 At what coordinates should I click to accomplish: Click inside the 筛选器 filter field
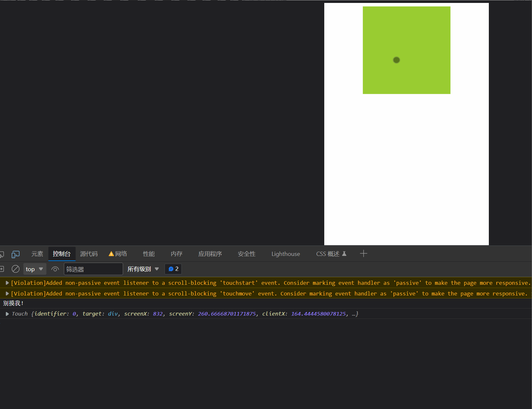pyautogui.click(x=93, y=269)
